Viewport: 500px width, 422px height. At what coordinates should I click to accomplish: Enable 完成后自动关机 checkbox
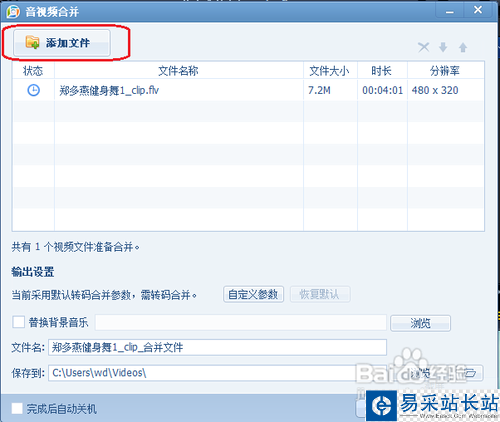click(17, 408)
